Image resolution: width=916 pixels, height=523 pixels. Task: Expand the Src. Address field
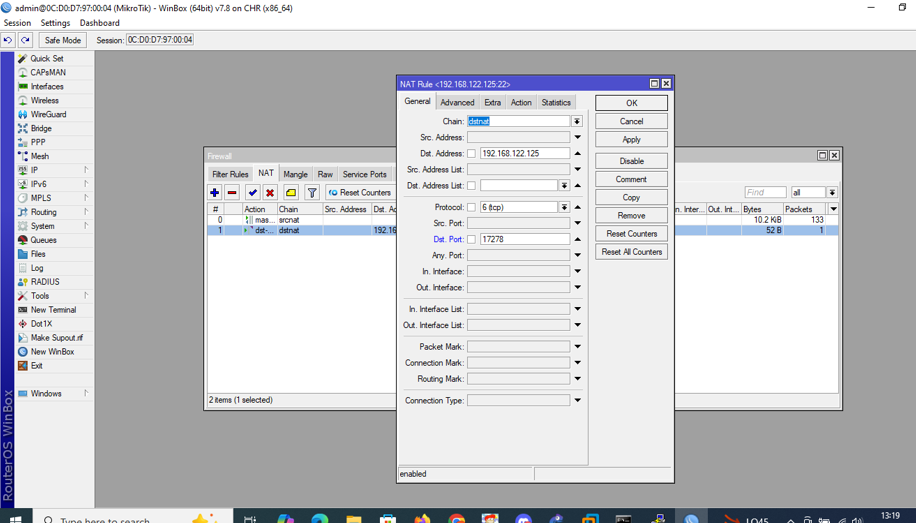tap(577, 137)
